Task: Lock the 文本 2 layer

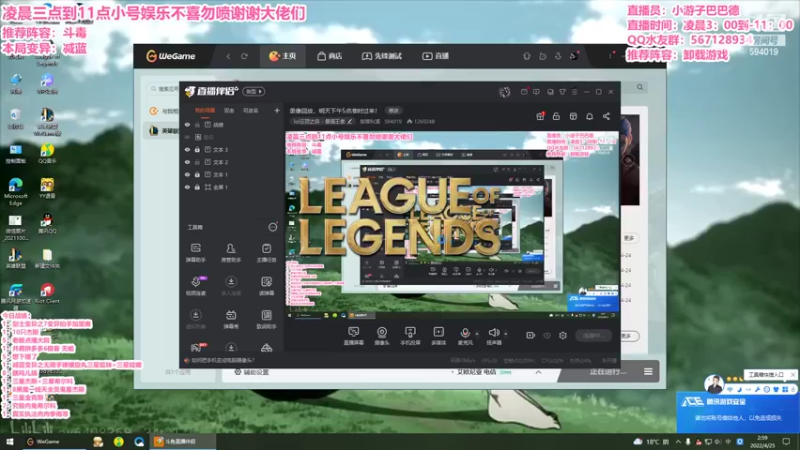Action: pos(197,162)
